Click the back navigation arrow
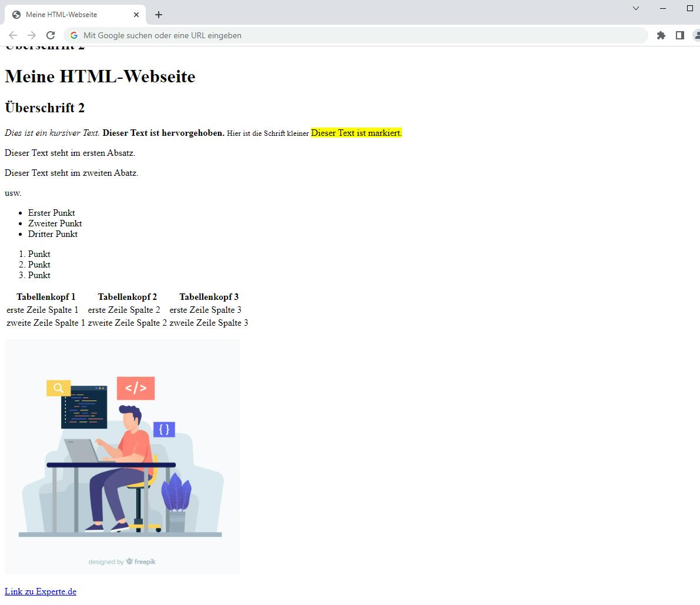Image resolution: width=700 pixels, height=605 pixels. (x=13, y=35)
